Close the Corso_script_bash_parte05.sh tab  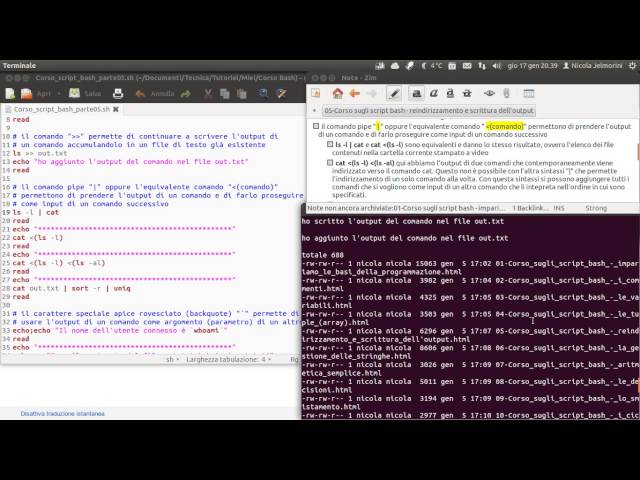click(116, 109)
